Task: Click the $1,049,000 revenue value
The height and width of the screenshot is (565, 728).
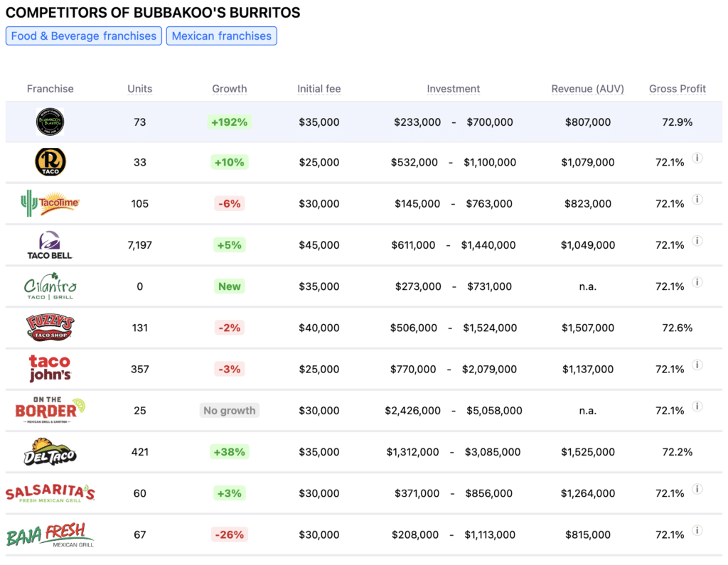Action: pyautogui.click(x=587, y=244)
